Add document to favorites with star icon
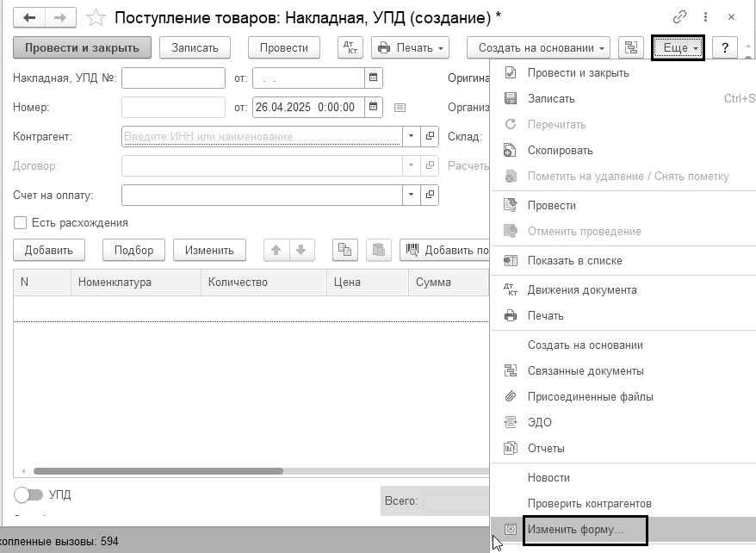756x553 pixels. coord(96,18)
